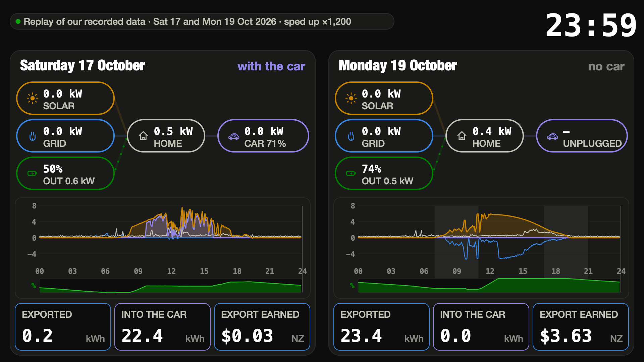Open Monday EXPORTED 23.4 kWh card

381,327
